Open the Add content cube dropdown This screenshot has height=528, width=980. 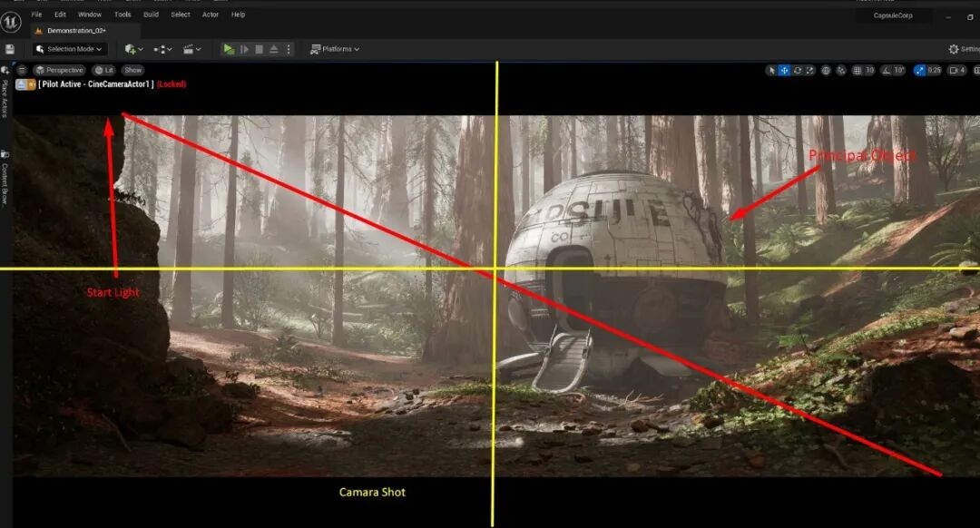[x=133, y=49]
